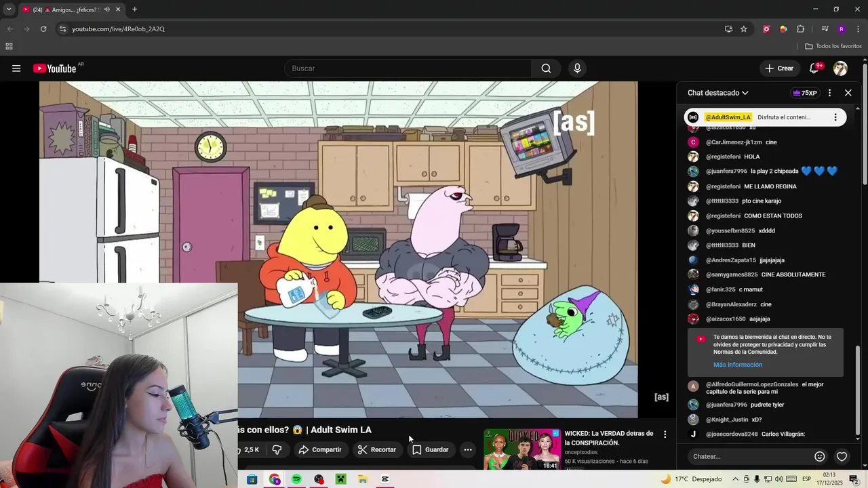The width and height of the screenshot is (868, 488).
Task: Open the Windows notification center
Action: tap(854, 479)
